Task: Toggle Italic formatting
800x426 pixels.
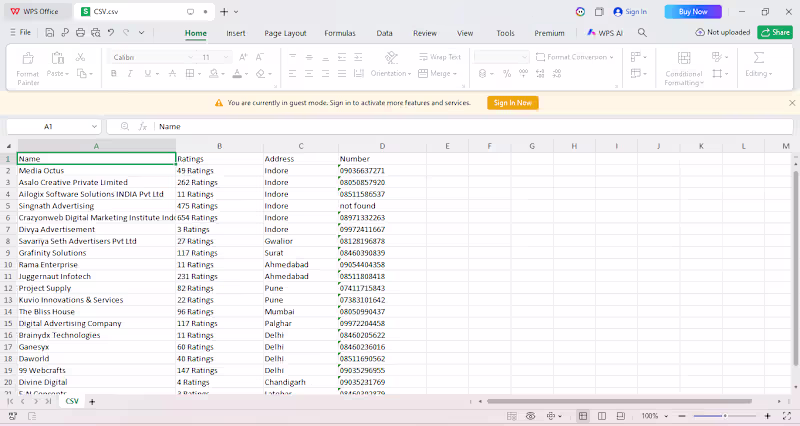Action: point(130,73)
